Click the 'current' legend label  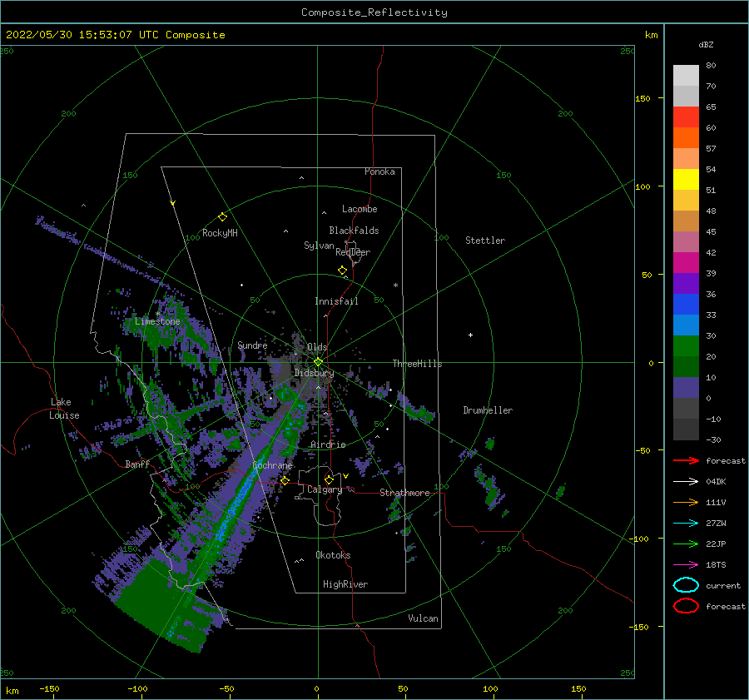(723, 586)
